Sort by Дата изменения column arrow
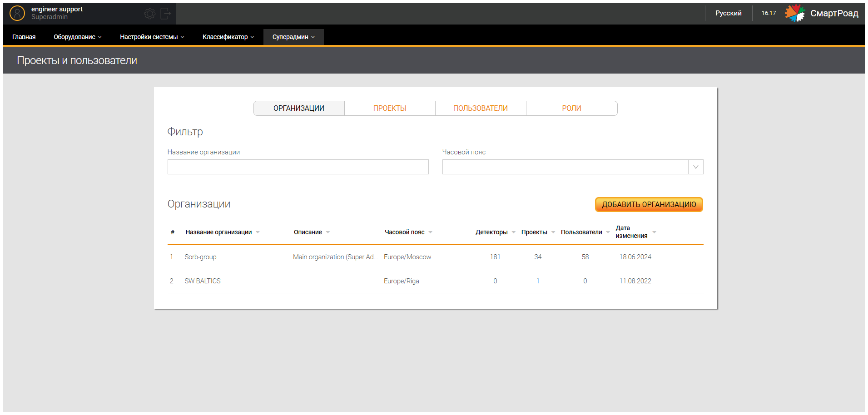The image size is (868, 415). [x=655, y=232]
